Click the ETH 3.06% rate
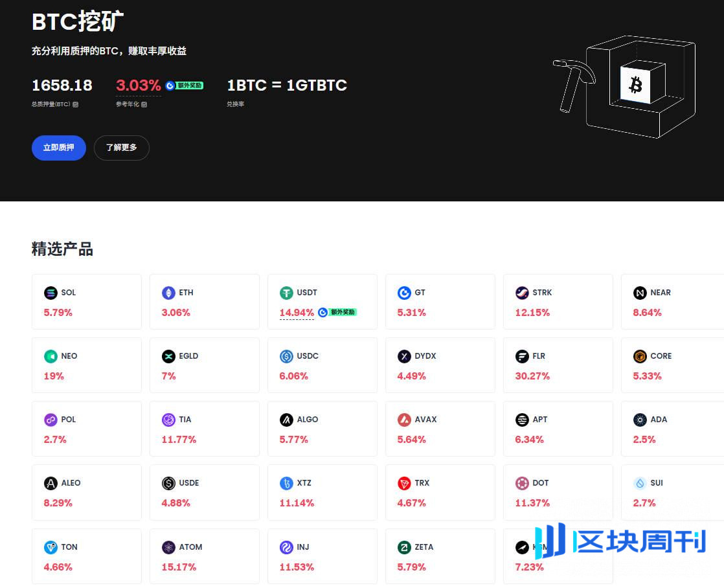 pos(176,313)
